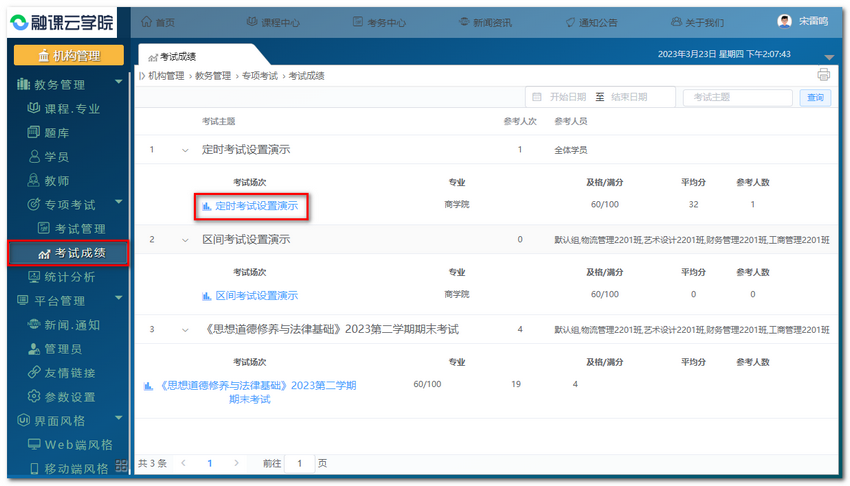Click the printer icon
850x486 pixels.
(x=823, y=75)
